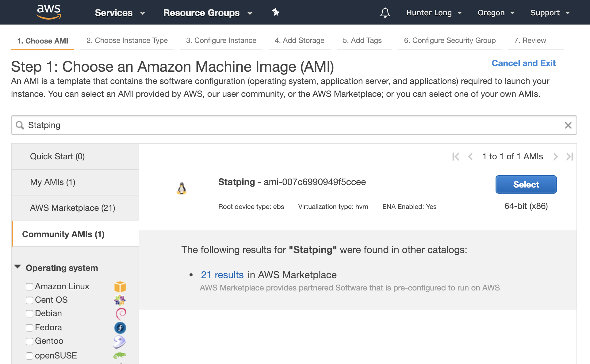Go to last page of AMIs
This screenshot has height=364, width=590.
[570, 157]
